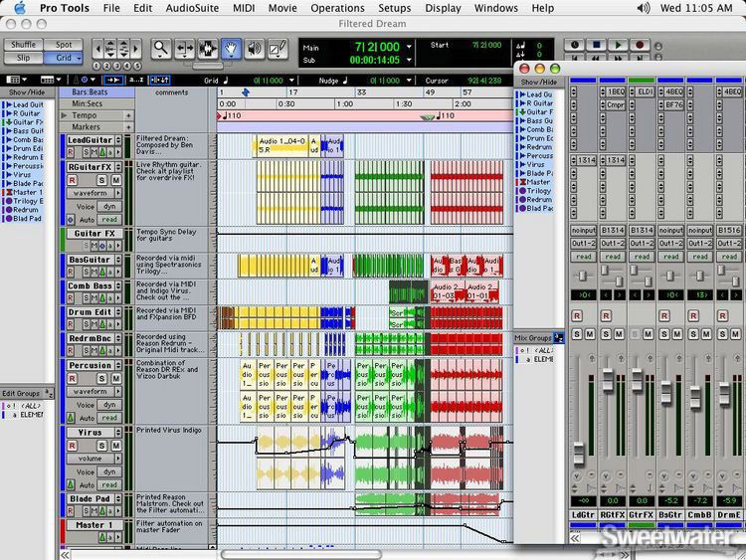Open the MIDI menu
This screenshot has height=560, width=746.
[244, 8]
